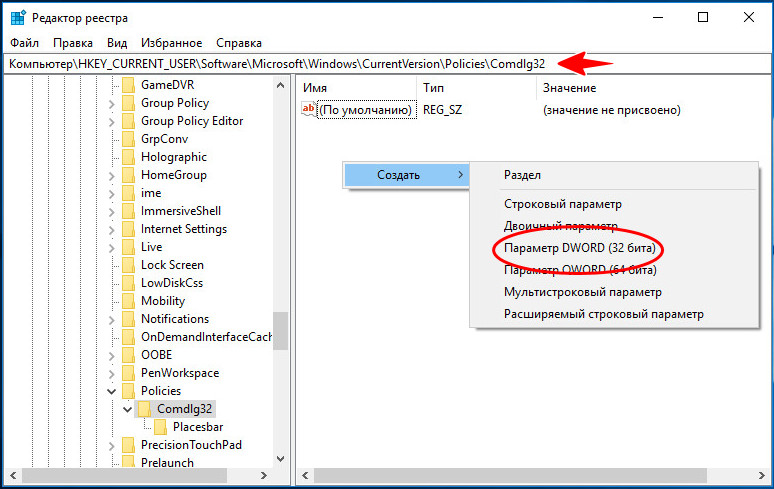Screen dimensions: 774x489
Task: Open the Избранное menu
Action: [171, 43]
